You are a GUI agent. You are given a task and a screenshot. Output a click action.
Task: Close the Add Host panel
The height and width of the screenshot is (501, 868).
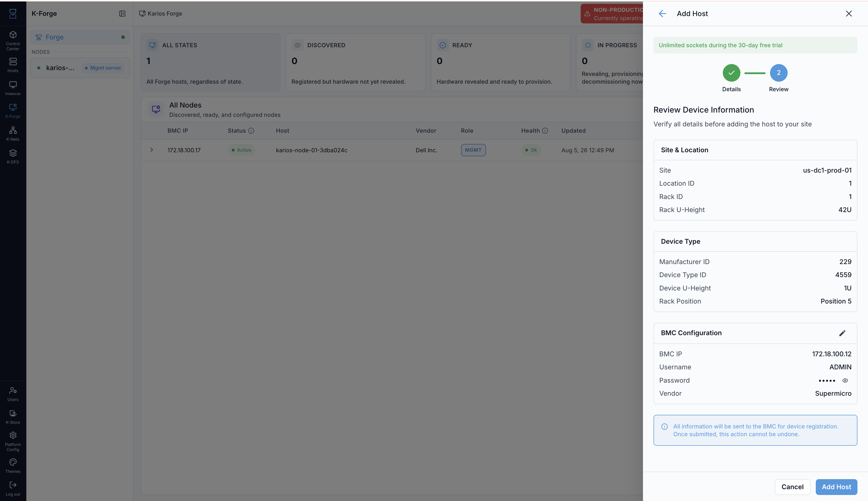pyautogui.click(x=849, y=13)
